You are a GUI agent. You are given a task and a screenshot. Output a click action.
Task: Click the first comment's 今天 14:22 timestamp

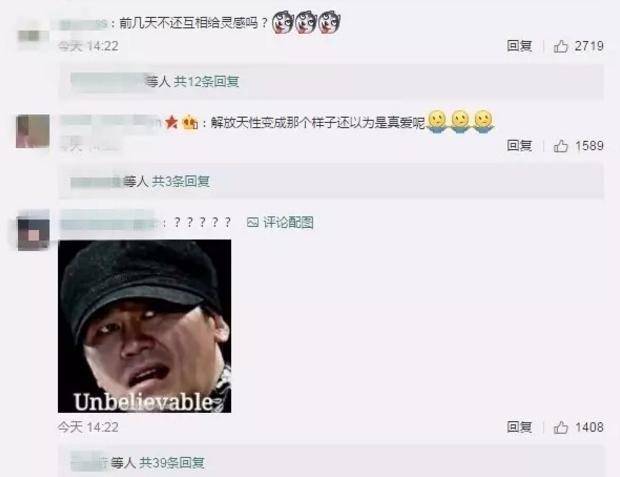[x=88, y=46]
